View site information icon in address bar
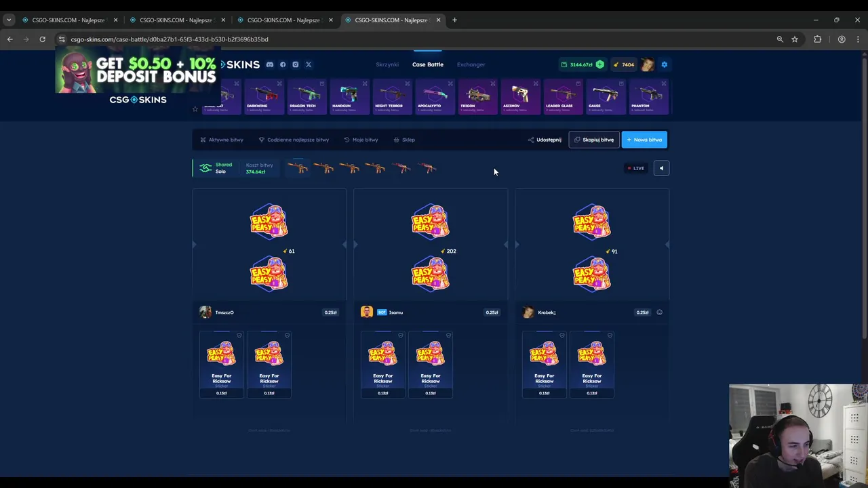Image resolution: width=868 pixels, height=488 pixels. point(62,39)
